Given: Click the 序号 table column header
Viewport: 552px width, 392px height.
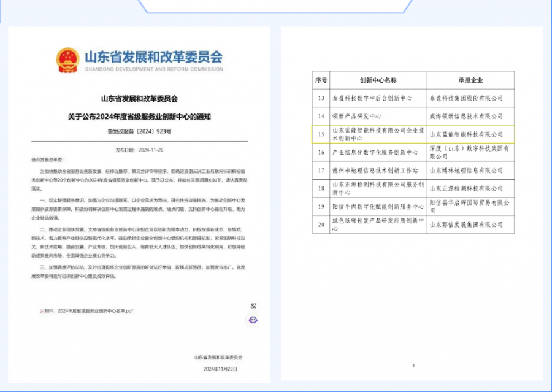Looking at the screenshot, I should coord(321,80).
